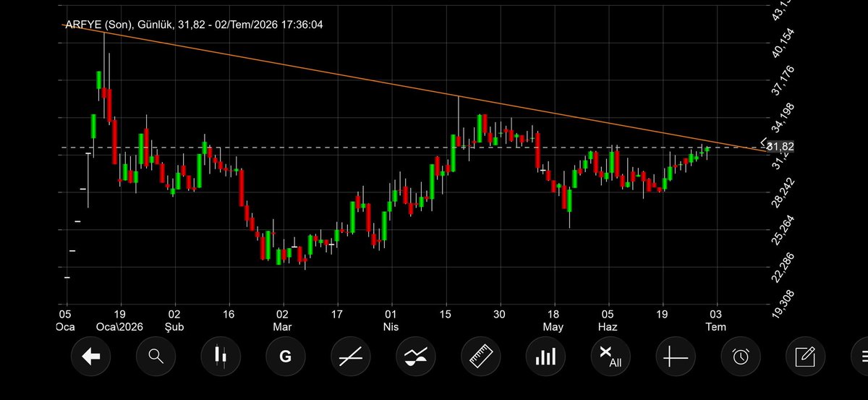The height and width of the screenshot is (400, 868).
Task: Click the ARFYE chart title text
Action: 194,25
